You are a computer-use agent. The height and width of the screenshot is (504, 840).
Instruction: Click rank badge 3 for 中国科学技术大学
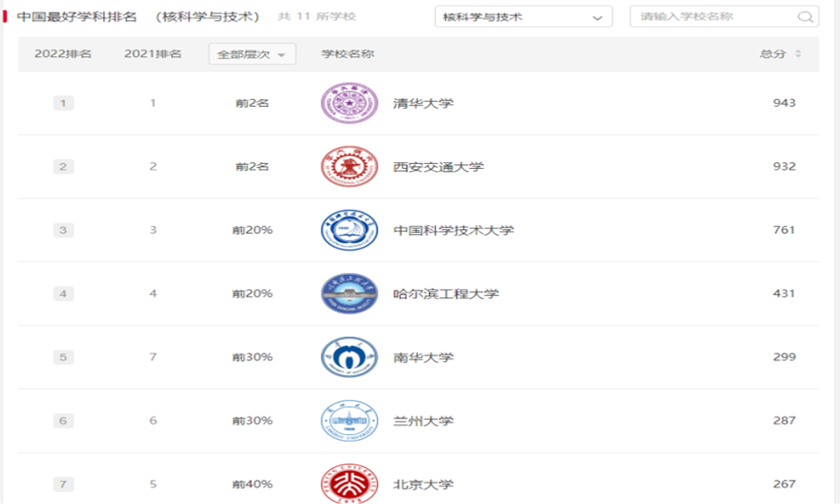pyautogui.click(x=63, y=230)
